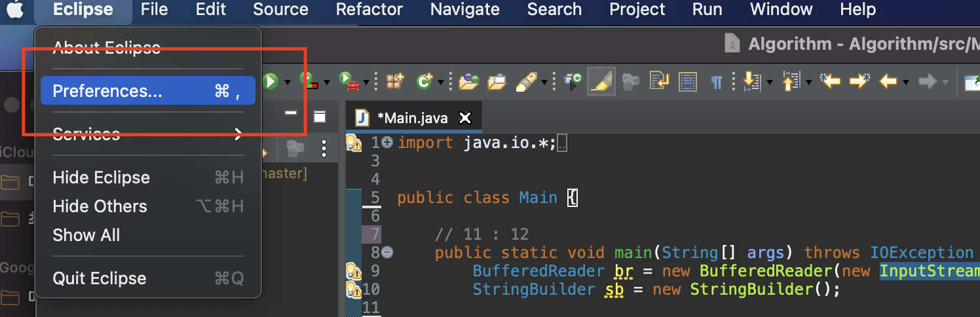Click the 'public class Main' code line

[486, 197]
